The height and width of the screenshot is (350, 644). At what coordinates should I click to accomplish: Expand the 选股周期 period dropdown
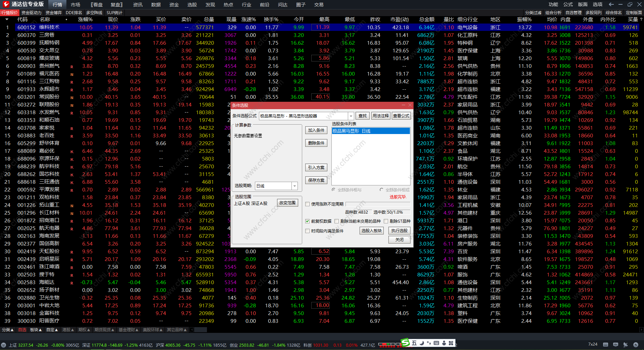294,186
